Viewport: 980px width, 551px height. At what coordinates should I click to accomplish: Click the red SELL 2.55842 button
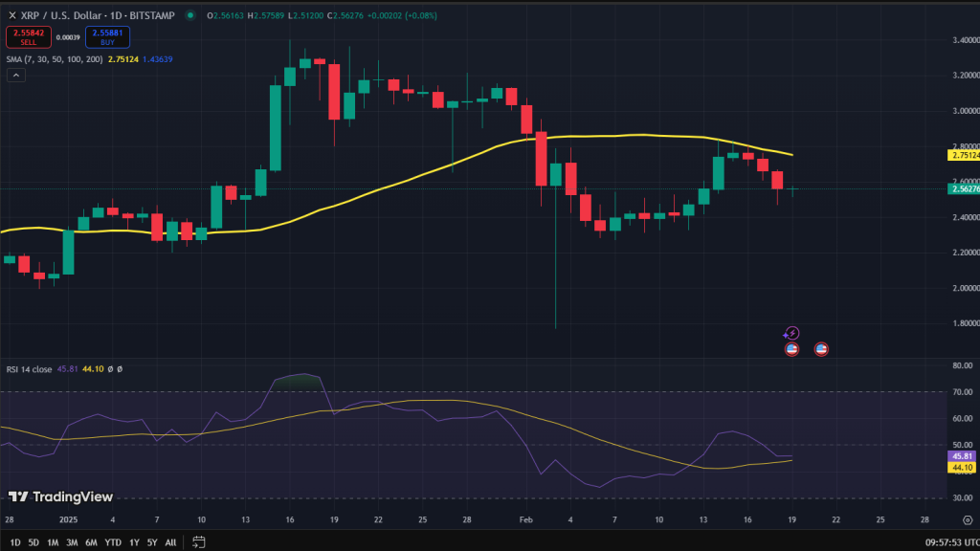[28, 37]
